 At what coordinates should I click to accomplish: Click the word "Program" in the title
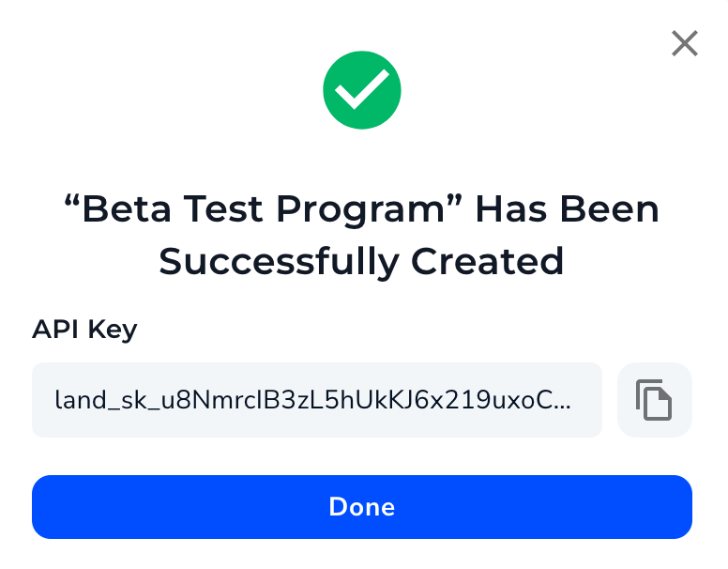(x=361, y=210)
